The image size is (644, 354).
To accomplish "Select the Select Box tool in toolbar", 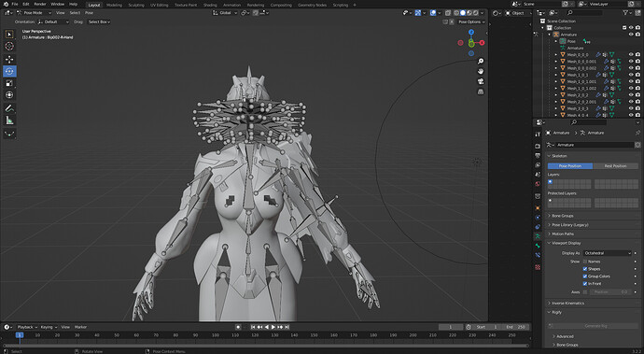I will pos(9,35).
